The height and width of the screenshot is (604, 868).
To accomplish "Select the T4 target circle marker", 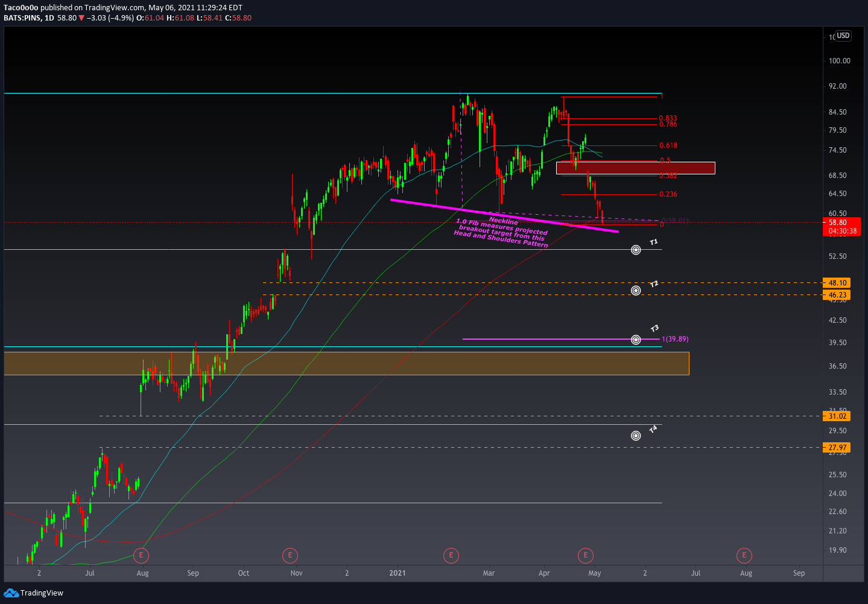I will click(x=636, y=436).
